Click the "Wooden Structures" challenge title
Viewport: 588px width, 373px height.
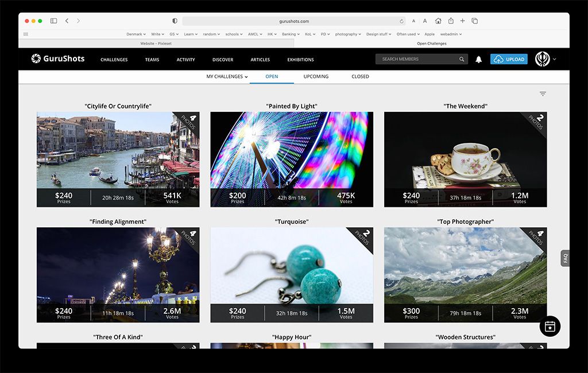pyautogui.click(x=465, y=337)
